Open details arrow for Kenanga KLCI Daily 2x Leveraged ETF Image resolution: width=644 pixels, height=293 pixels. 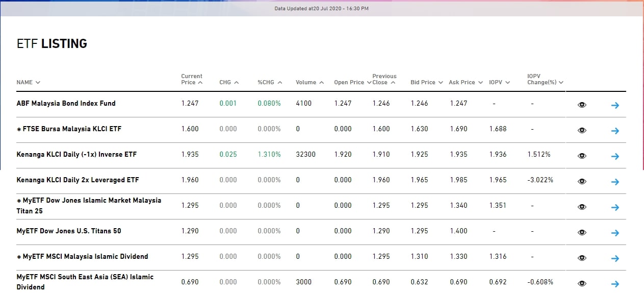tap(615, 182)
